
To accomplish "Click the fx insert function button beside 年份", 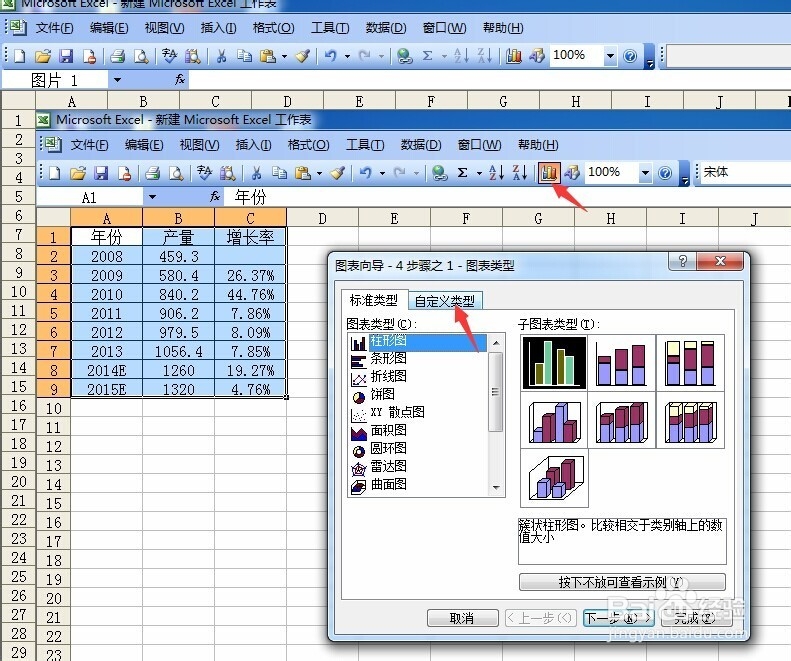I will pos(215,197).
